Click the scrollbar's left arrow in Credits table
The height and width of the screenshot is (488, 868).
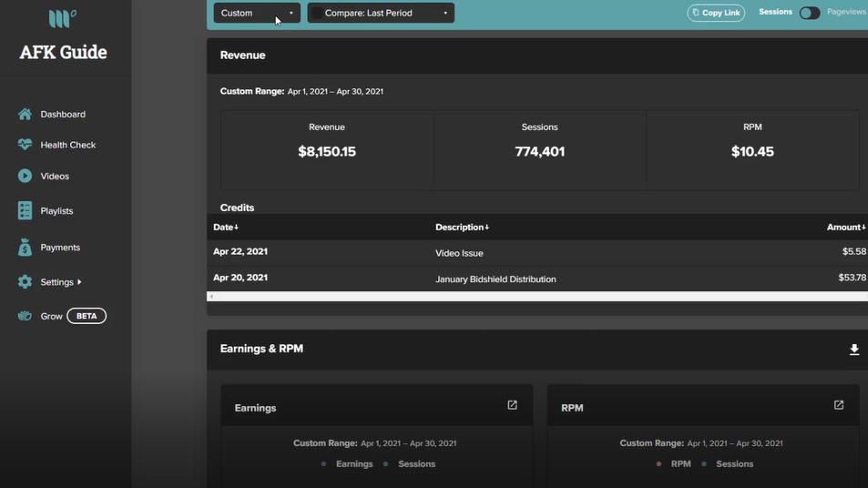211,297
